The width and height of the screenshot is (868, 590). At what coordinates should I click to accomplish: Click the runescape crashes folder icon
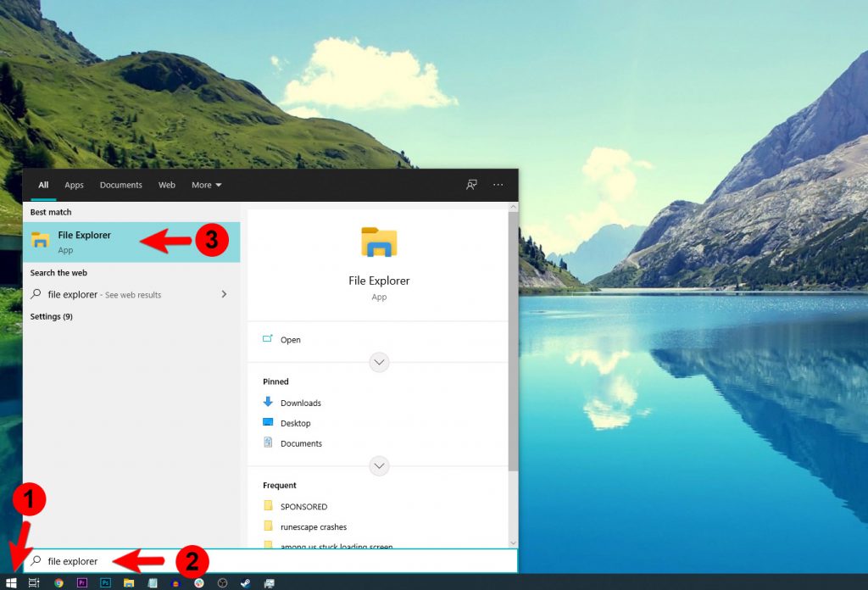268,526
